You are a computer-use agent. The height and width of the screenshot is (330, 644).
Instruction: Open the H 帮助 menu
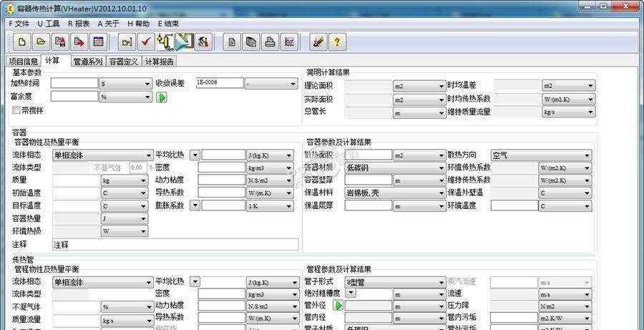[138, 24]
